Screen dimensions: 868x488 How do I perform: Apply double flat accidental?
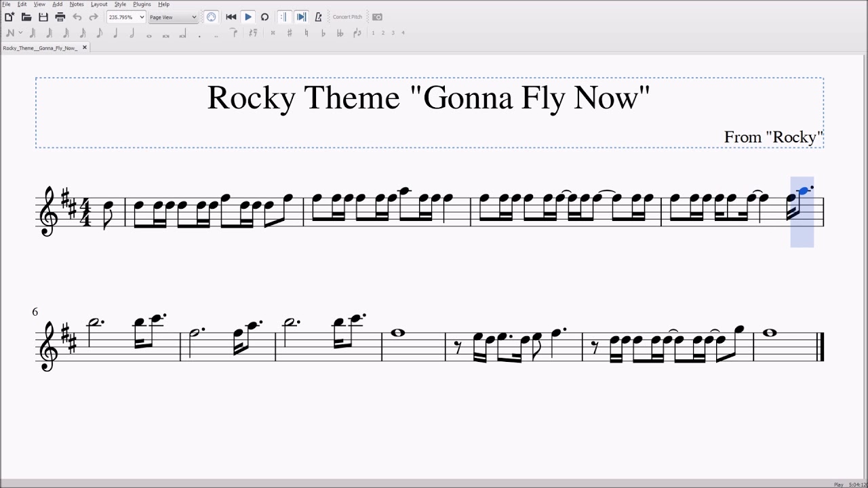coord(340,33)
